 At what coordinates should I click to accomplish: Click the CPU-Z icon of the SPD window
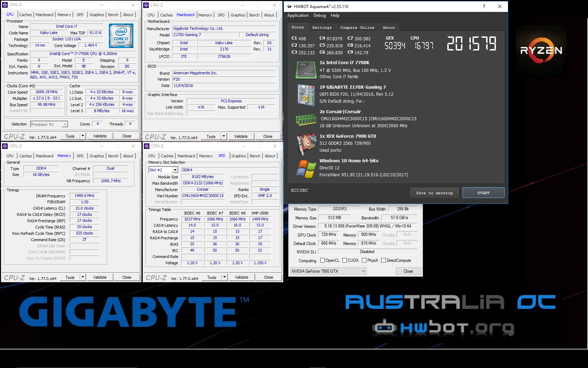(x=146, y=146)
